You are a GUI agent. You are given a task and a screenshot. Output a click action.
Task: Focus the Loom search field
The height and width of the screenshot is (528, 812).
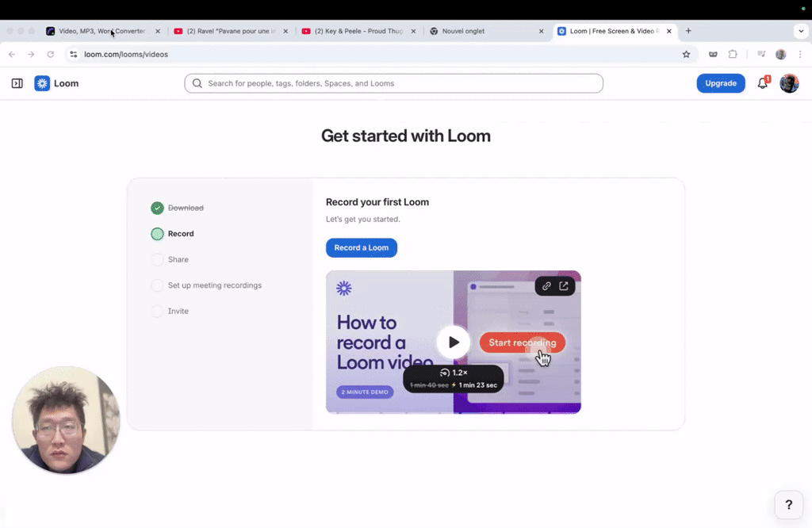click(393, 83)
